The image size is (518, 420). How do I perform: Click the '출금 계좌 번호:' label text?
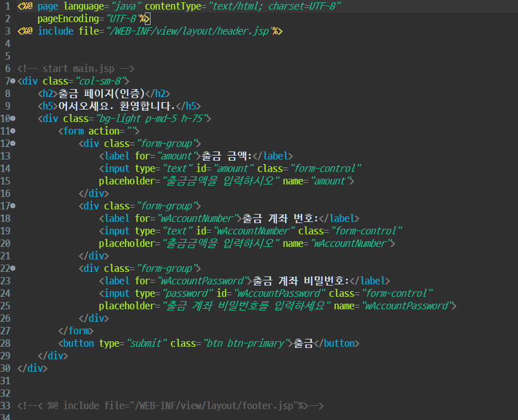tap(280, 219)
